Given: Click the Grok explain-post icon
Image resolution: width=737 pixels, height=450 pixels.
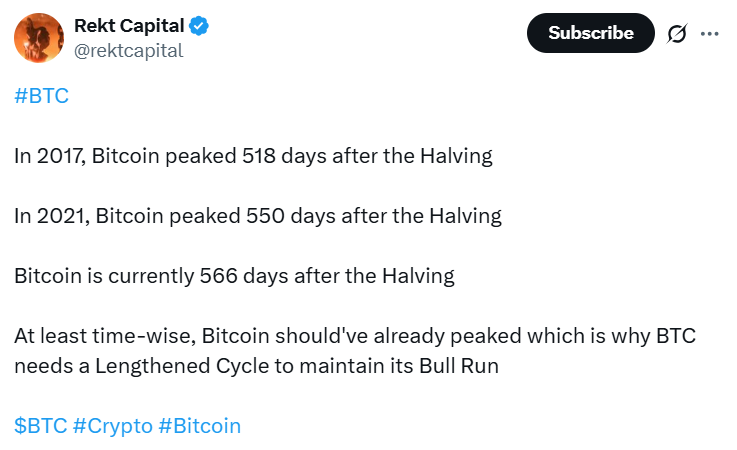Looking at the screenshot, I should click(x=677, y=33).
